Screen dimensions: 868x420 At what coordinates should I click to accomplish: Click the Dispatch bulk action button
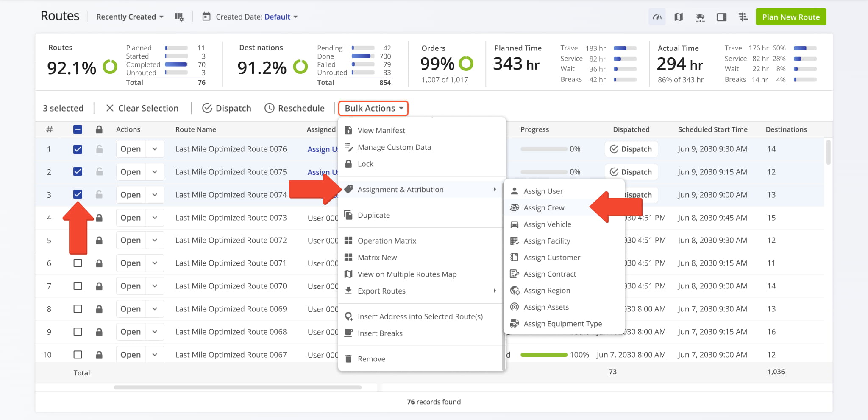click(227, 108)
